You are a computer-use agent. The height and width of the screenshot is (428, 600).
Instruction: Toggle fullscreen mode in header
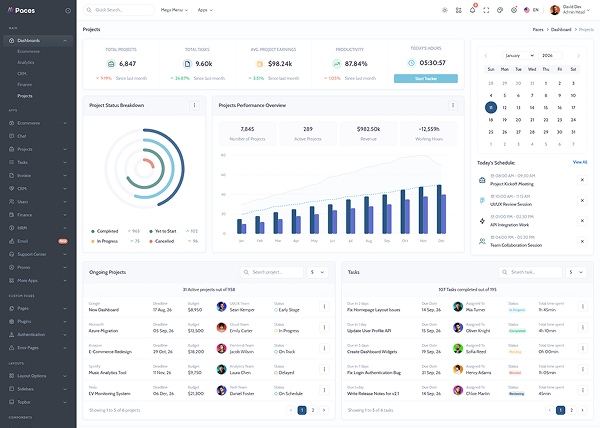click(486, 10)
